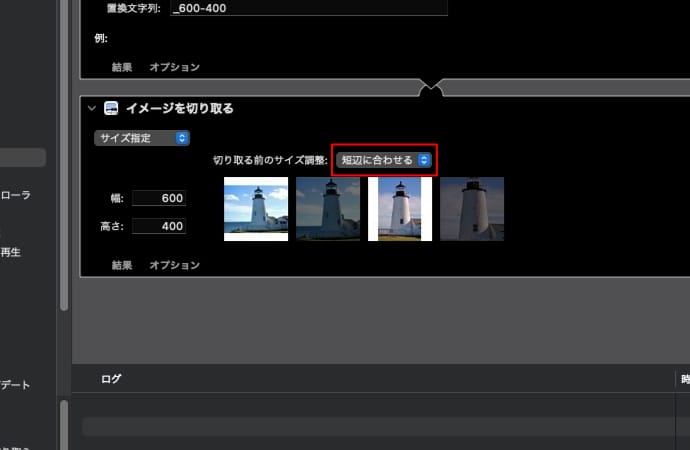Viewport: 690px width, 450px height.
Task: Select the dark lighthouse thumbnail beside 高さ preview
Action: pos(328,209)
